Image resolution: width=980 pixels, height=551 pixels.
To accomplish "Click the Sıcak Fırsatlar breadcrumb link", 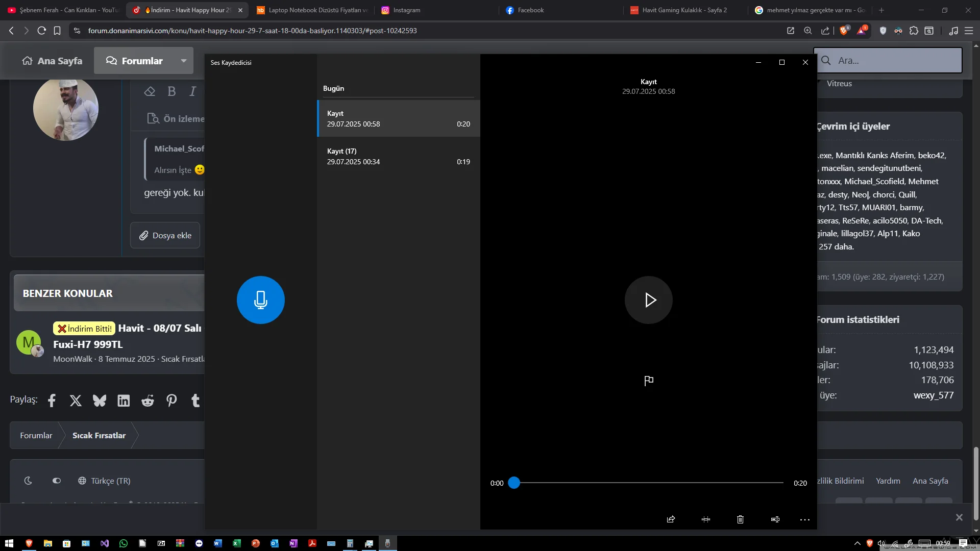I will [99, 435].
